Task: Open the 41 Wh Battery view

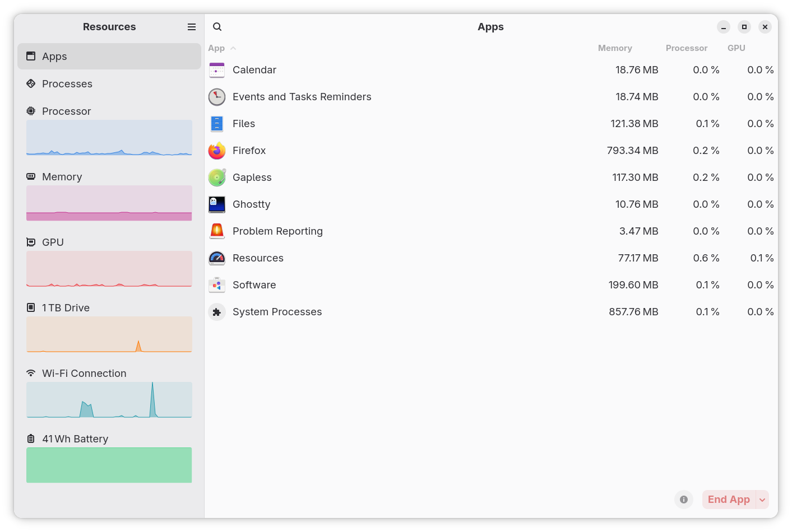Action: (x=109, y=464)
